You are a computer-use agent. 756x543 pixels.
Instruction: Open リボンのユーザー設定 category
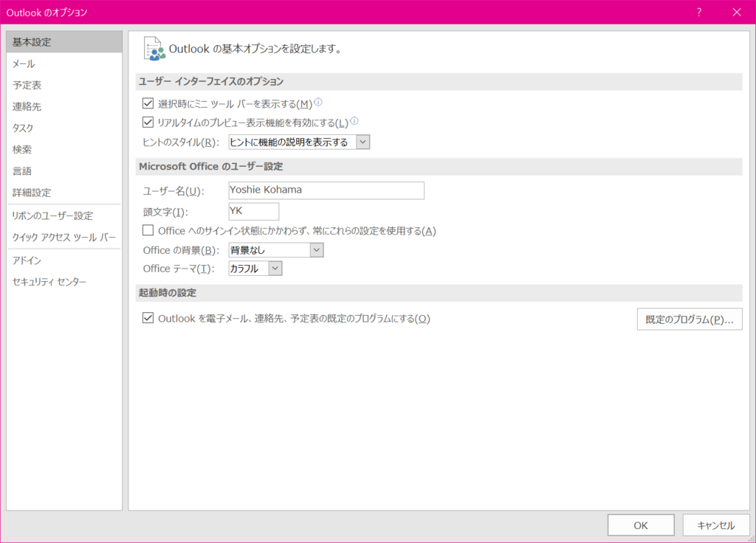click(x=64, y=216)
